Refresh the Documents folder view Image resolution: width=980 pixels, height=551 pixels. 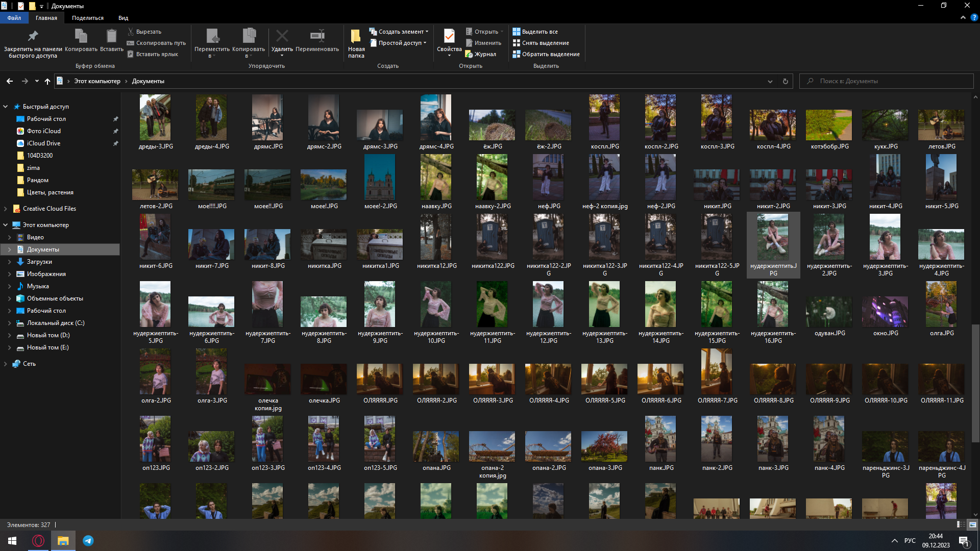tap(786, 81)
